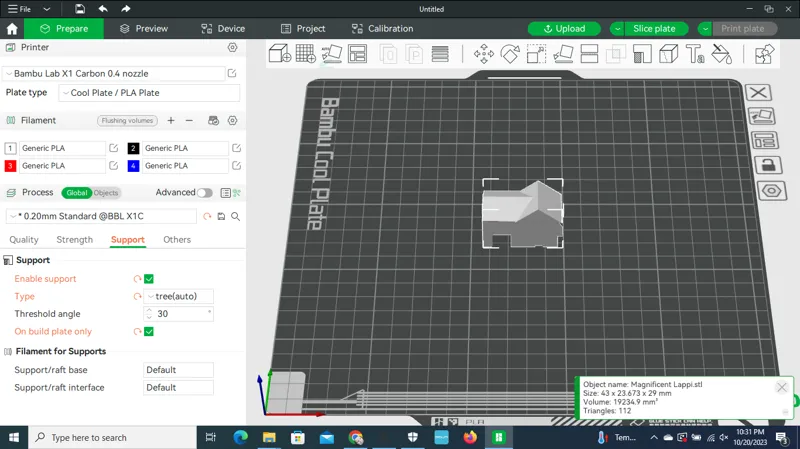Click the redo arrow
Screen dimensions: 800x449
pyautogui.click(x=126, y=9)
